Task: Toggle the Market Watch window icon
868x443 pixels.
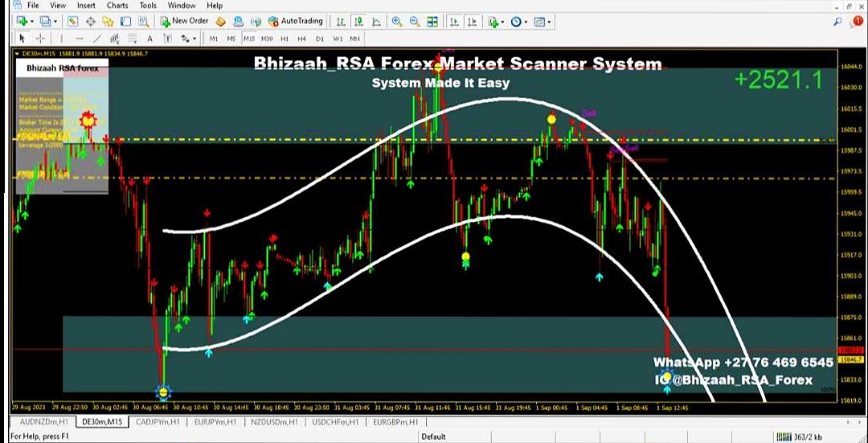Action: coord(73,22)
